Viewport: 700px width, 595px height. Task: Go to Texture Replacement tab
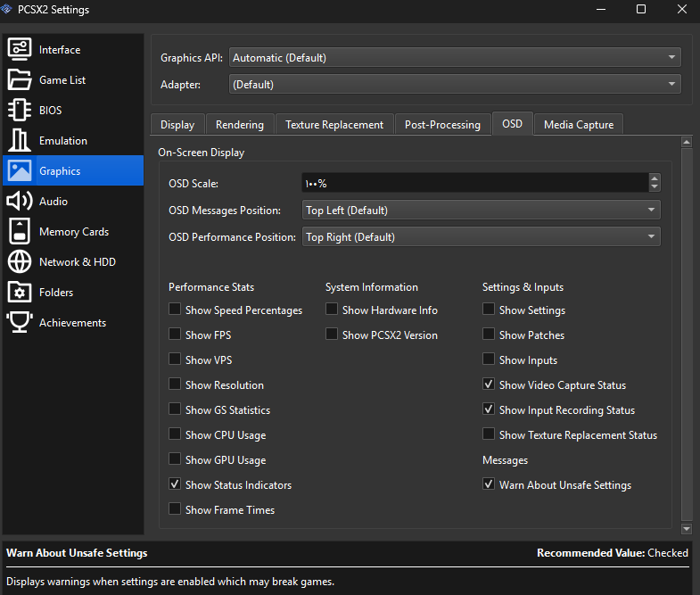coord(334,124)
